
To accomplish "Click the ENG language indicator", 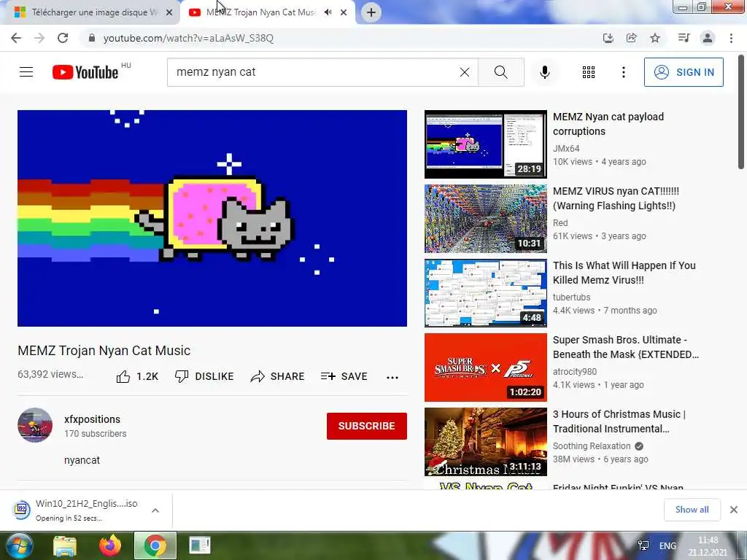I will (x=667, y=545).
